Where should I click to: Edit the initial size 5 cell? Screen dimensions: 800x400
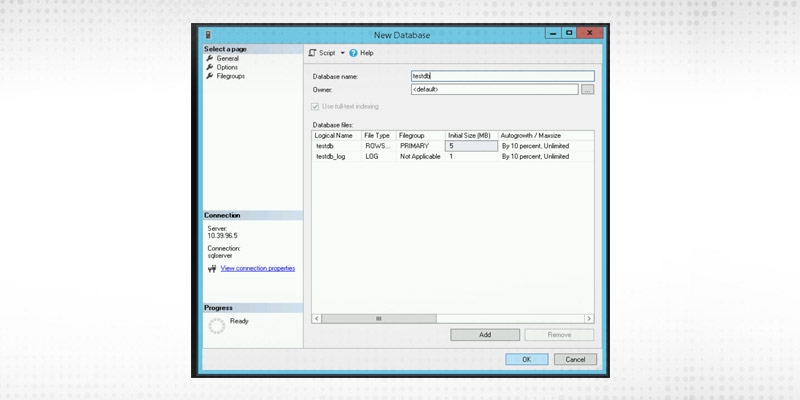click(x=471, y=146)
